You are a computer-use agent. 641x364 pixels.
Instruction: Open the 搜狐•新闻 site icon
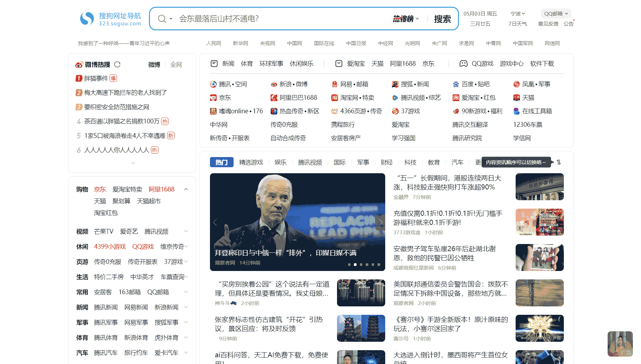(x=395, y=84)
